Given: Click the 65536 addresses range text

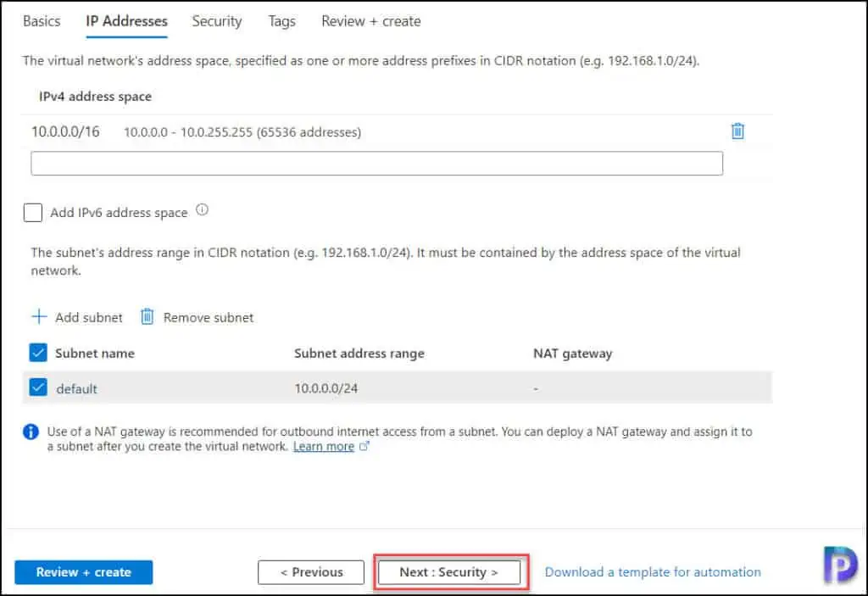Looking at the screenshot, I should 242,132.
